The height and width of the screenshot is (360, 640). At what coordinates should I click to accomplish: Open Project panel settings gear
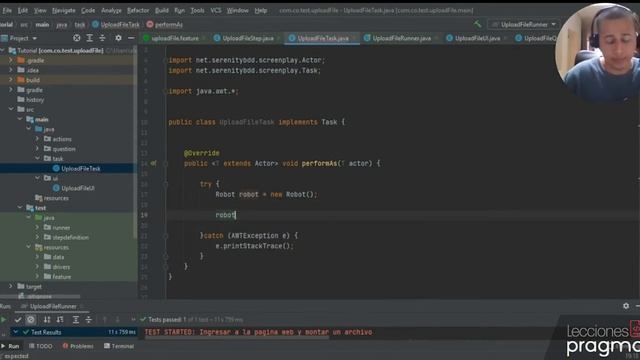point(118,38)
